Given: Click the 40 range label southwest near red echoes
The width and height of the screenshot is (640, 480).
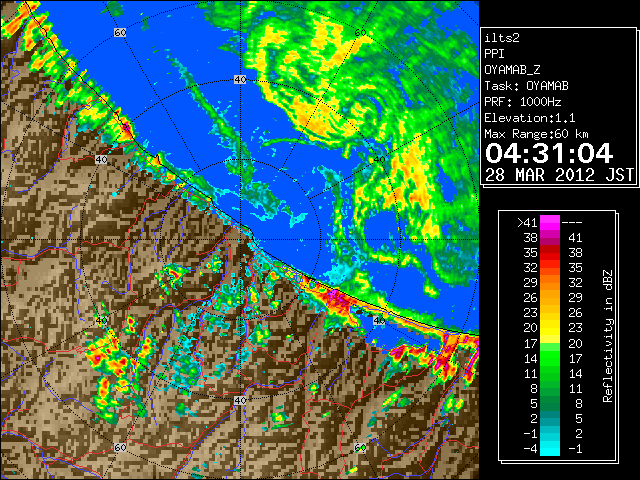Looking at the screenshot, I should point(101,320).
